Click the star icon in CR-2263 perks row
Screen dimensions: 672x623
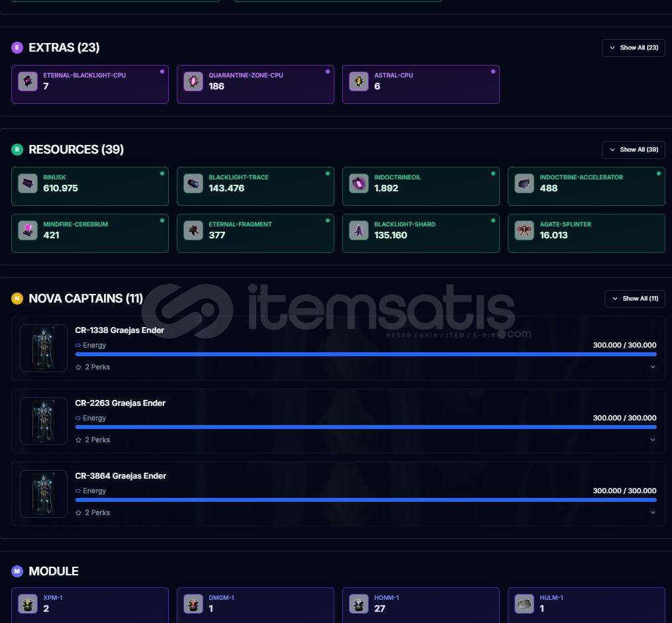[78, 440]
